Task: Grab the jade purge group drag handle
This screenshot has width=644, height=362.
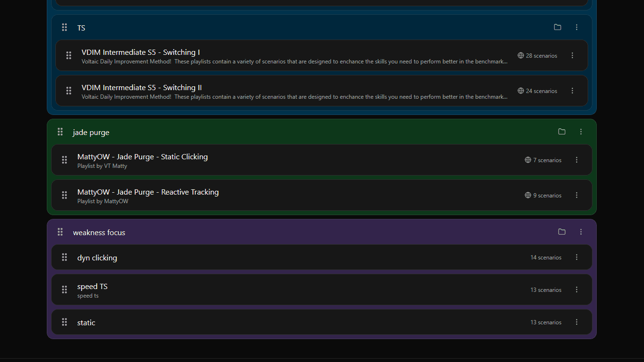Action: (x=60, y=132)
